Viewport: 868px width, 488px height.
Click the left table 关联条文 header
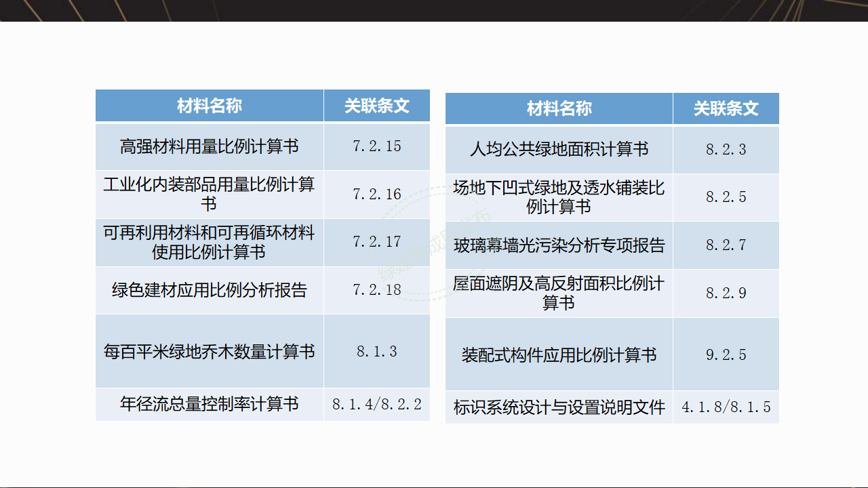[377, 106]
